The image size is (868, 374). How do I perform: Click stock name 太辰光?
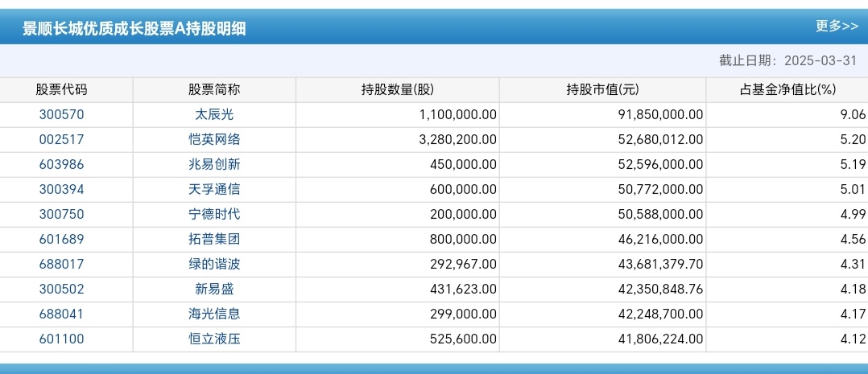pos(214,115)
